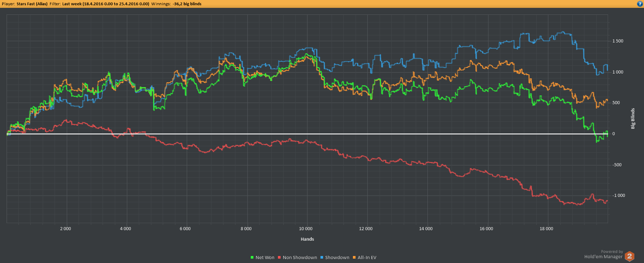This screenshot has width=644, height=263.
Task: Click the '1 000' positive y-axis label
Action: pos(618,72)
